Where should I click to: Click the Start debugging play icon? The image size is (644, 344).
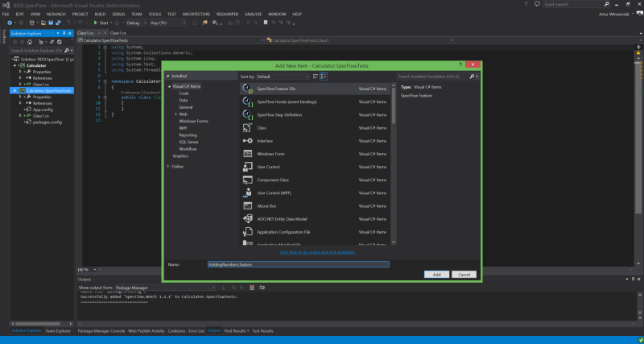point(95,23)
